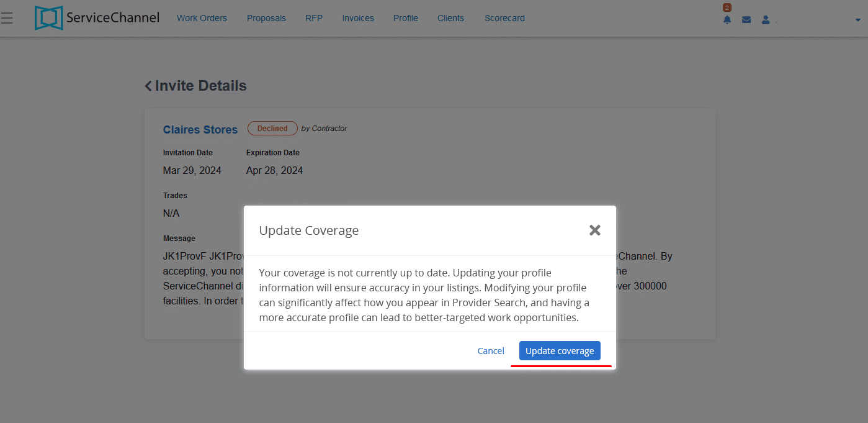View the Invoices tab
The width and height of the screenshot is (868, 423).
pyautogui.click(x=358, y=18)
